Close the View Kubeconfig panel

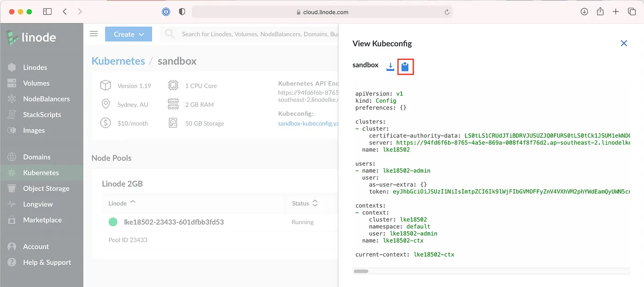pos(624,43)
